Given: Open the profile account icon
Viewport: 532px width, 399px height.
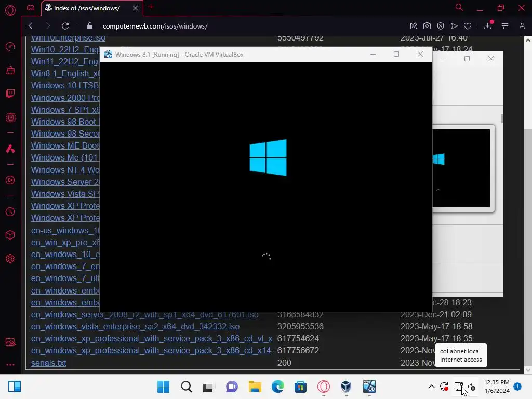Looking at the screenshot, I should (522, 26).
